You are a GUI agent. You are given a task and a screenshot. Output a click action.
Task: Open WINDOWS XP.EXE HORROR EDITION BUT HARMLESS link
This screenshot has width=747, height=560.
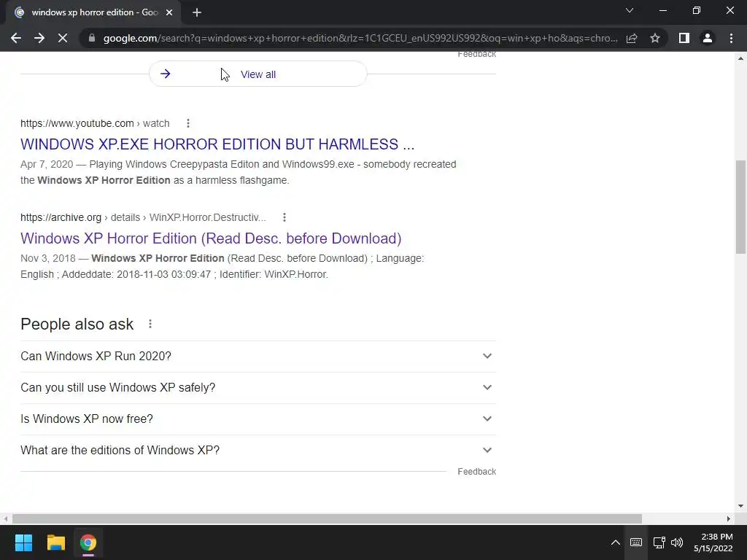[x=217, y=144]
